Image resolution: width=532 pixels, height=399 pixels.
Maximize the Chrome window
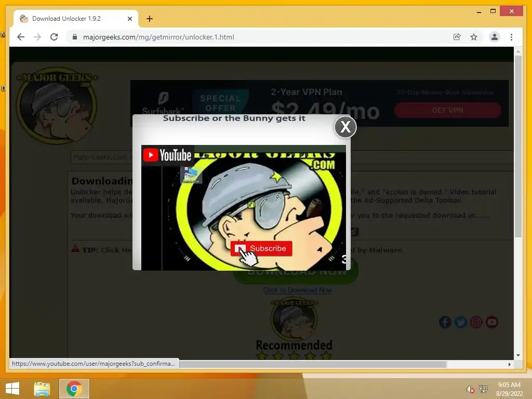click(493, 11)
